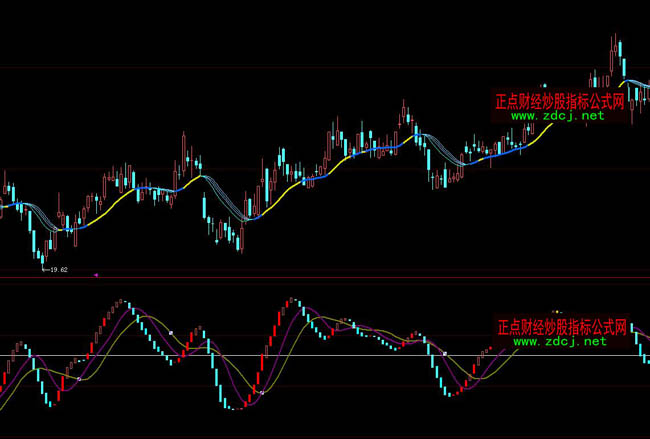This screenshot has height=439, width=650.
Task: Click the white crossover dot at indicator's deepest trough
Action: pyautogui.click(x=262, y=394)
